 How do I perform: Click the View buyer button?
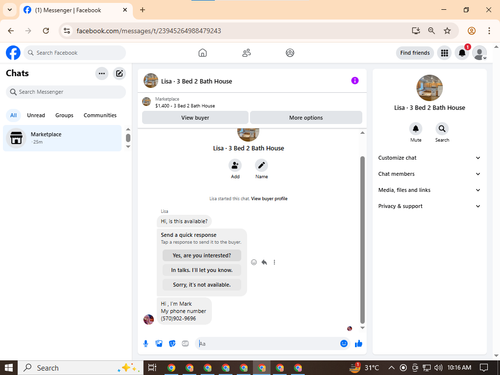click(195, 118)
